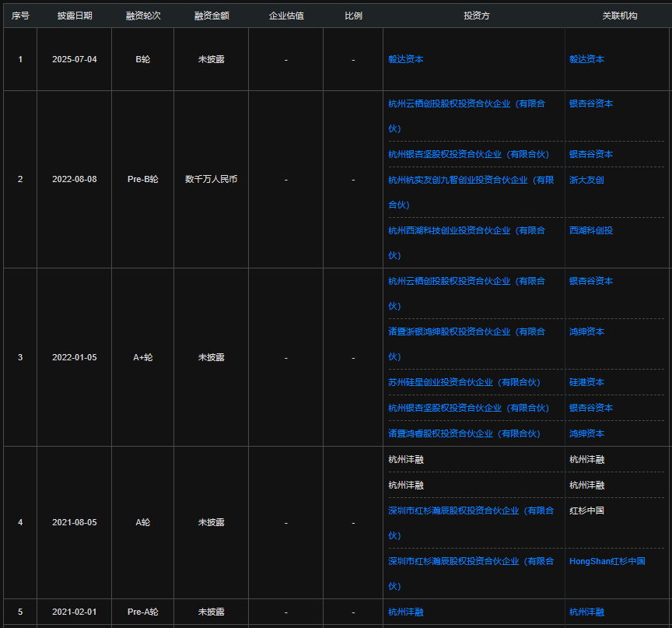The image size is (672, 628).
Task: Open the 毅达资本 link in the 投资方 column
Action: (x=405, y=59)
